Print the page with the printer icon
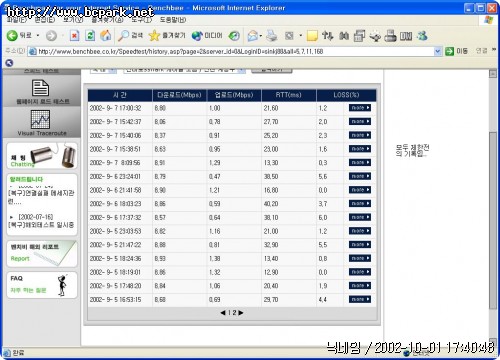500x360 pixels. click(272, 35)
